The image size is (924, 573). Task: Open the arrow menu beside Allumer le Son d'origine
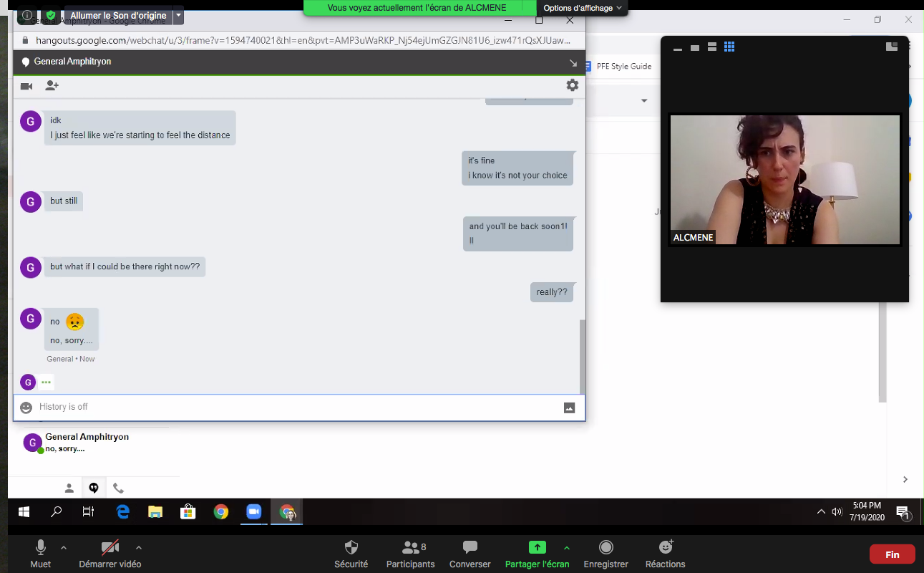click(x=178, y=15)
